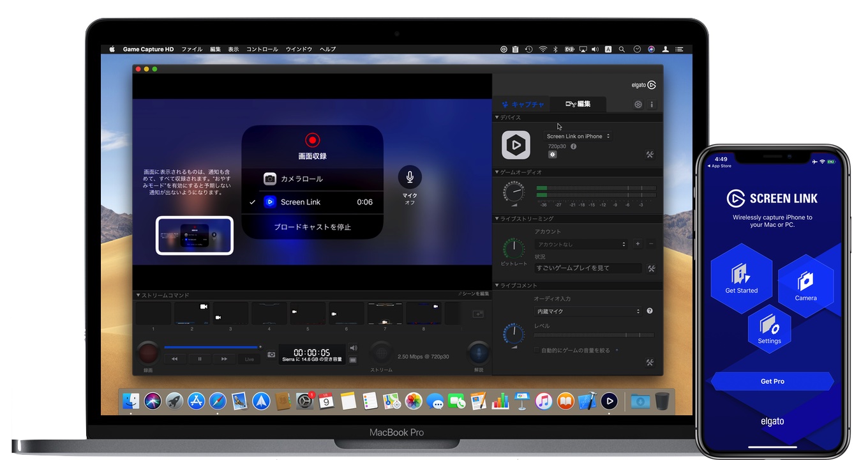Adjust the game audio volume knob
Screen dimensions: 868x460
(514, 193)
